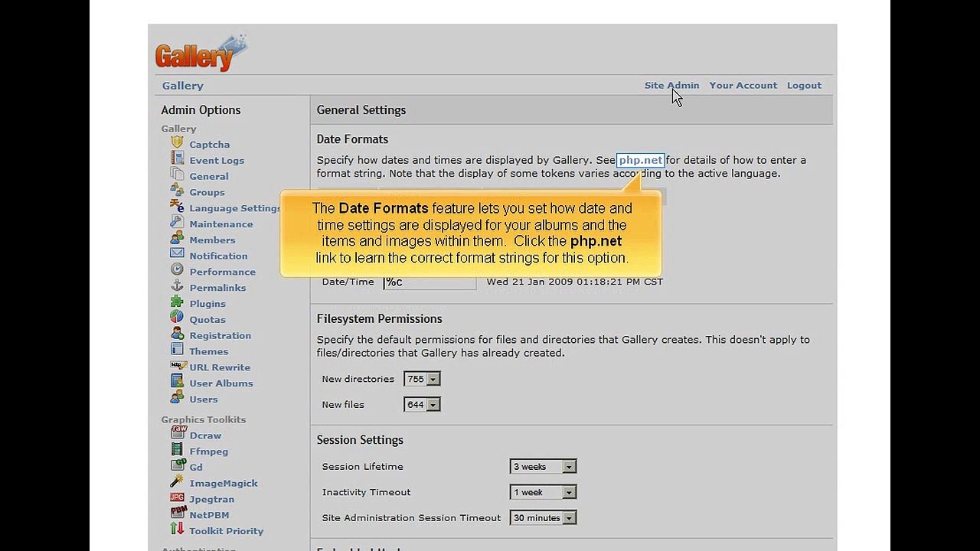
Task: Click the Gallery breadcrumb link
Action: 183,86
